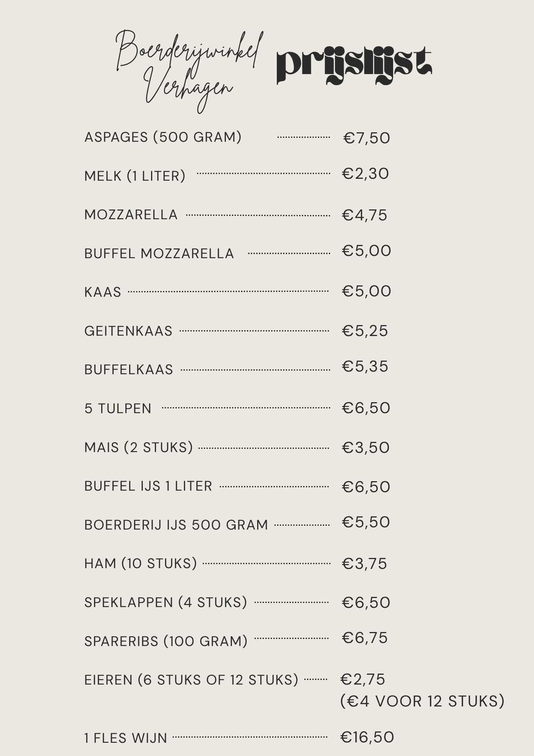
Task: Select the Speklappen (4 stuks) item
Action: (x=165, y=602)
